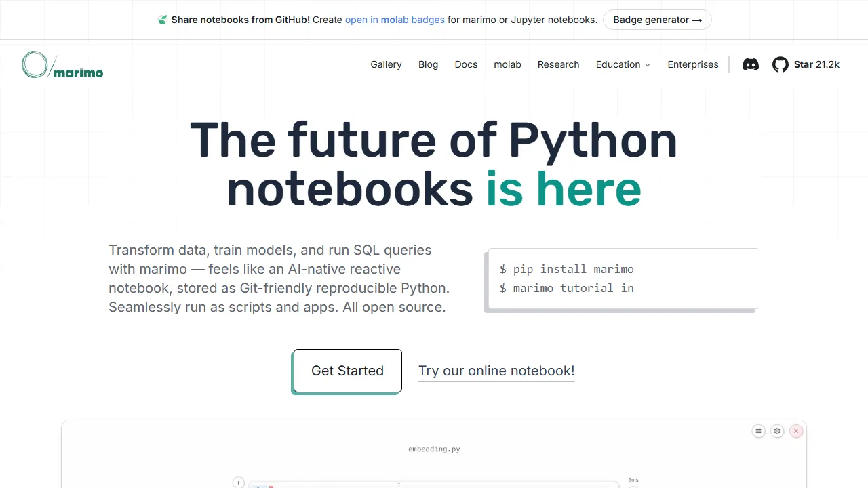Click the 'The future of Python' headline
The image size is (868, 488).
434,140
